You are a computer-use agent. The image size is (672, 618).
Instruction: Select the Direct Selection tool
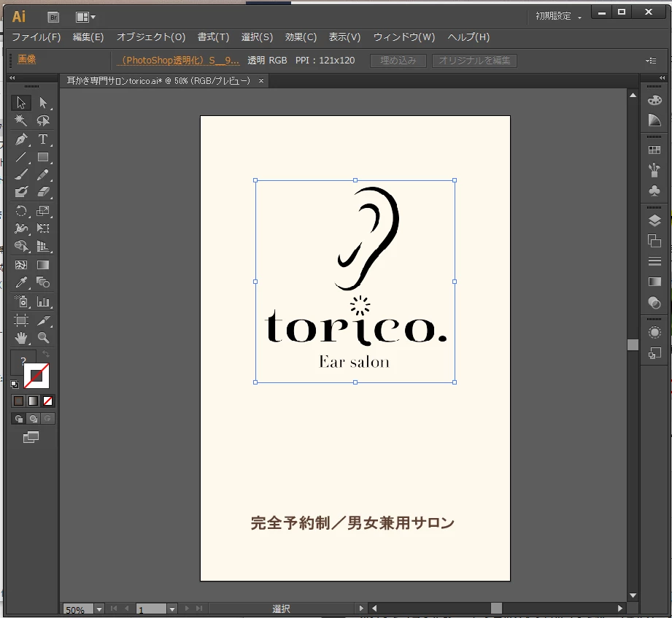click(x=43, y=103)
